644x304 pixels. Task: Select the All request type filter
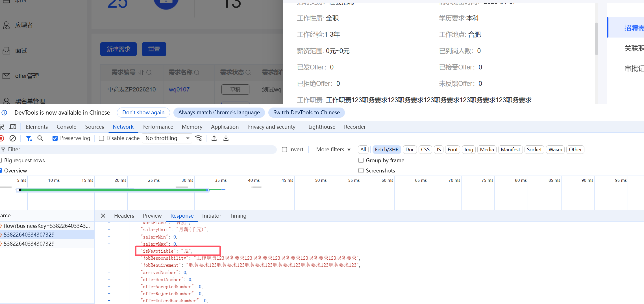[x=363, y=150]
